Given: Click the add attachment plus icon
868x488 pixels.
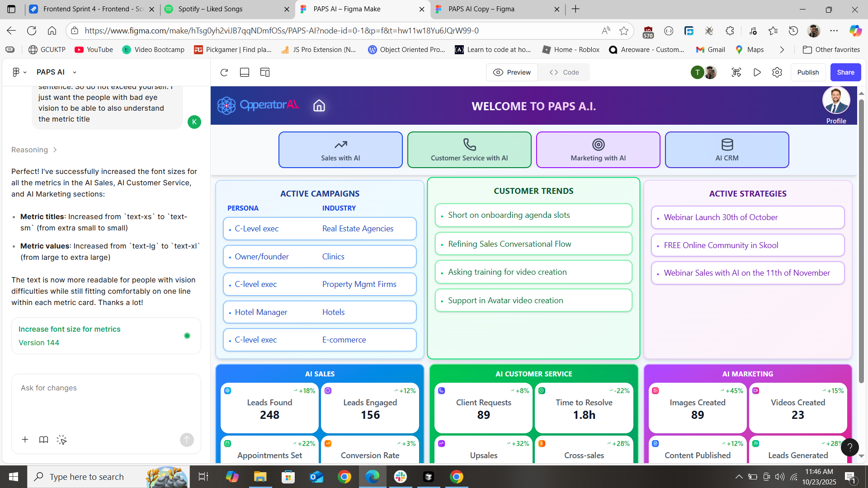Looking at the screenshot, I should coord(25,440).
